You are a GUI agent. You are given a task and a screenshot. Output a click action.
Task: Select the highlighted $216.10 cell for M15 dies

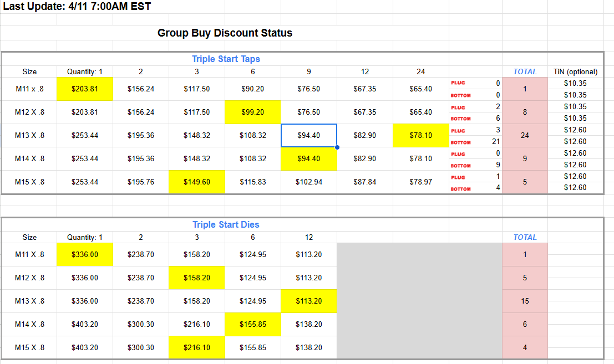coord(197,347)
